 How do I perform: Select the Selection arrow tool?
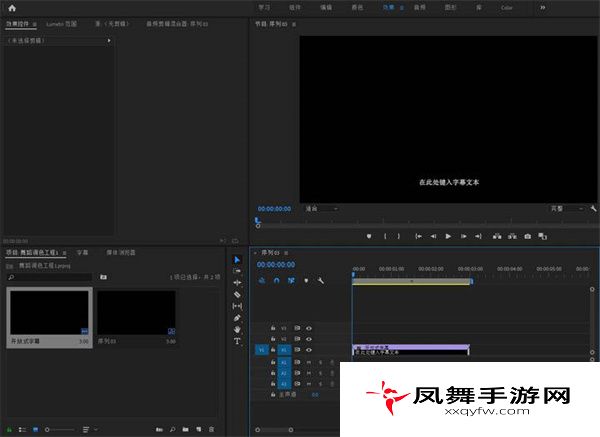coord(237,259)
